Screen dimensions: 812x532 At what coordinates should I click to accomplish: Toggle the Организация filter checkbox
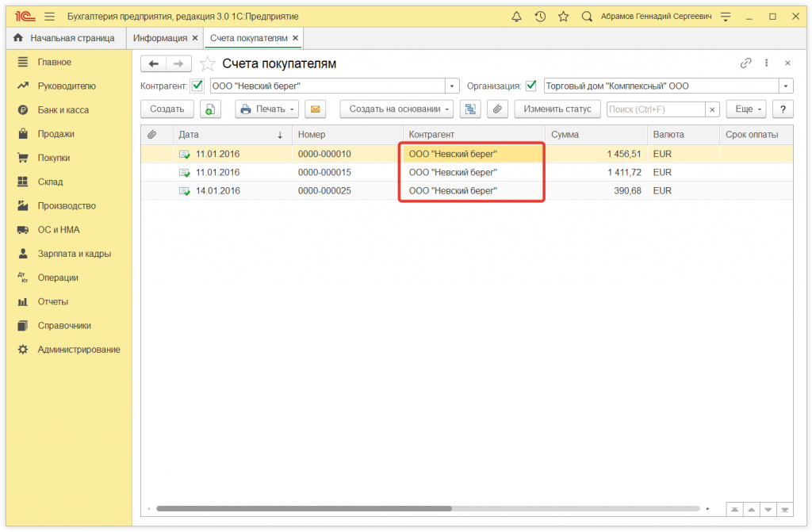coord(531,86)
